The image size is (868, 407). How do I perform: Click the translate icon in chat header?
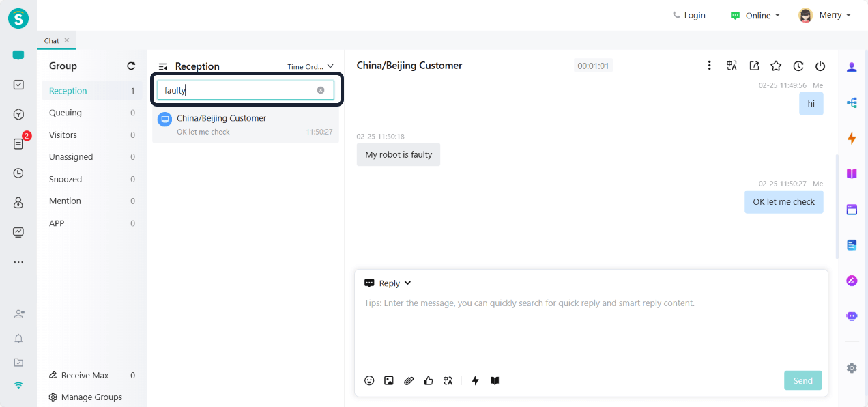(x=732, y=66)
